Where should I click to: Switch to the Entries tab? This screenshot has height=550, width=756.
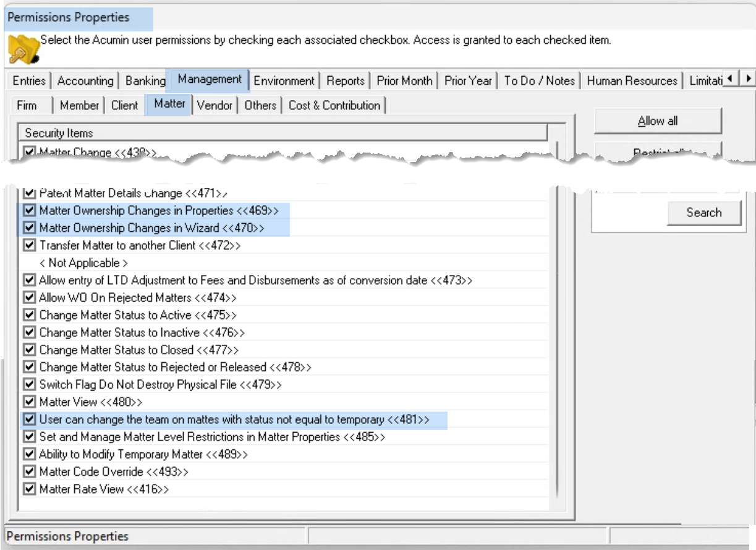tap(29, 80)
